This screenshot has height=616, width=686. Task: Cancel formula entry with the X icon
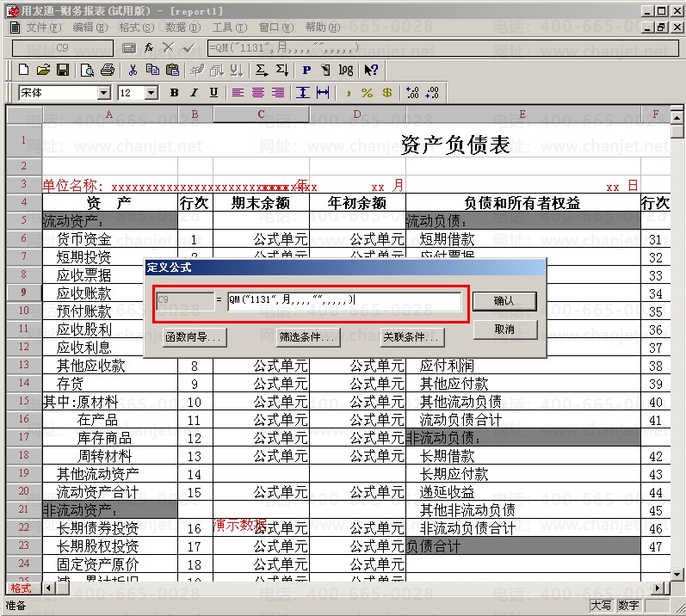[x=169, y=47]
